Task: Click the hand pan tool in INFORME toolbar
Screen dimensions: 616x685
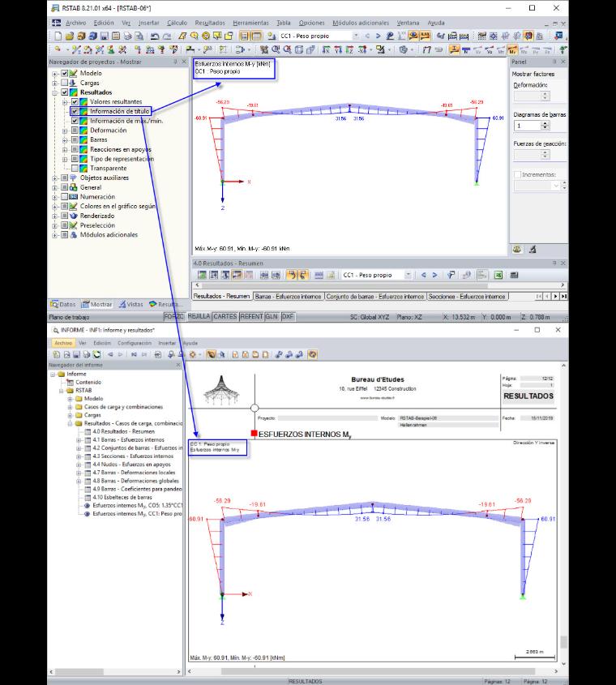Action: coord(211,354)
